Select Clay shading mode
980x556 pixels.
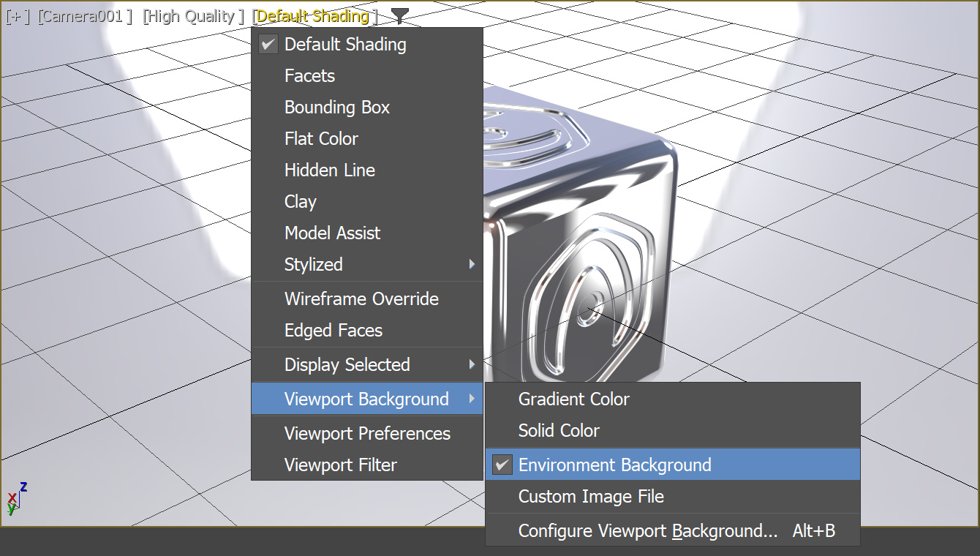[300, 201]
